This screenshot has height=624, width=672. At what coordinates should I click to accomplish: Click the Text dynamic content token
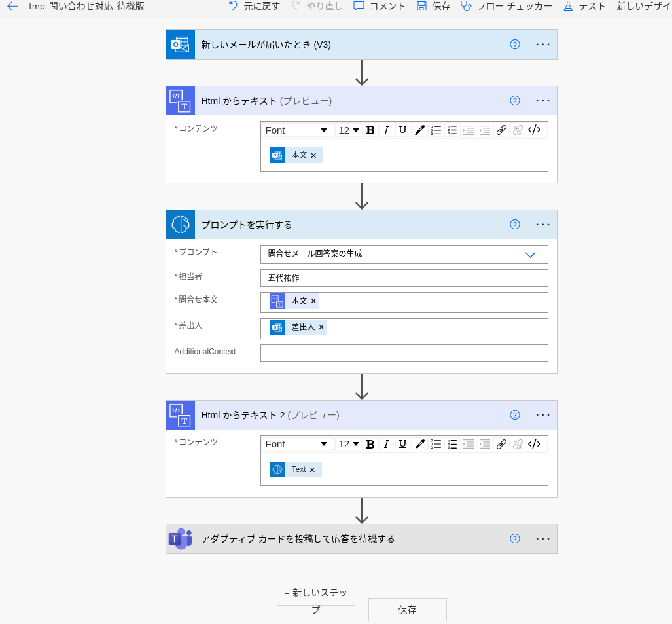coord(295,469)
